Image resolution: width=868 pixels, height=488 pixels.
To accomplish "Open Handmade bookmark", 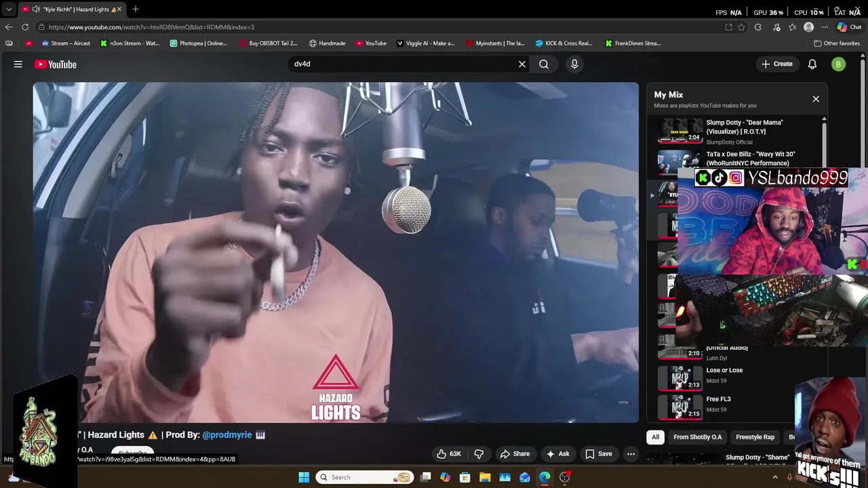I will [327, 43].
